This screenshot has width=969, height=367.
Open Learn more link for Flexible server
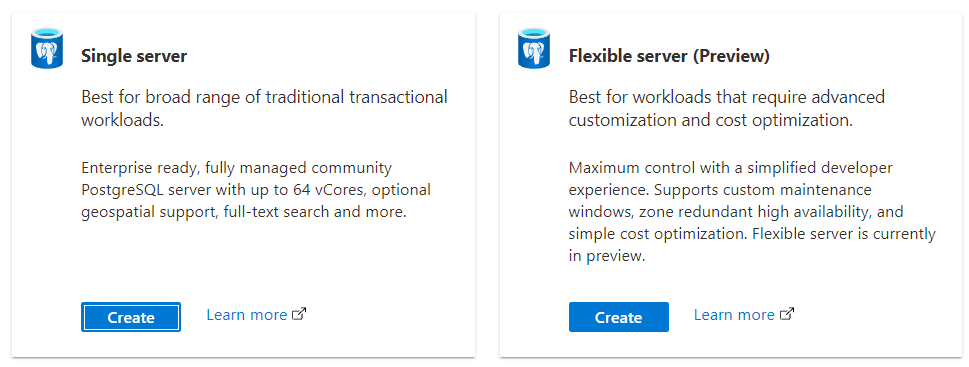coord(734,314)
